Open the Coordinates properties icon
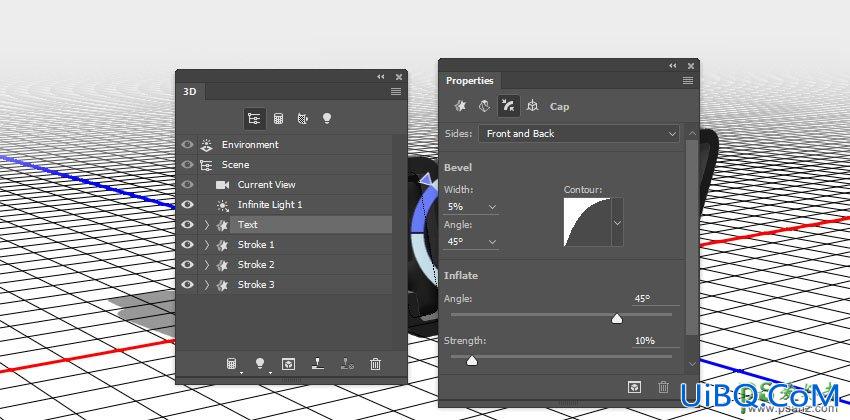Screen dimensions: 850x420 point(532,106)
